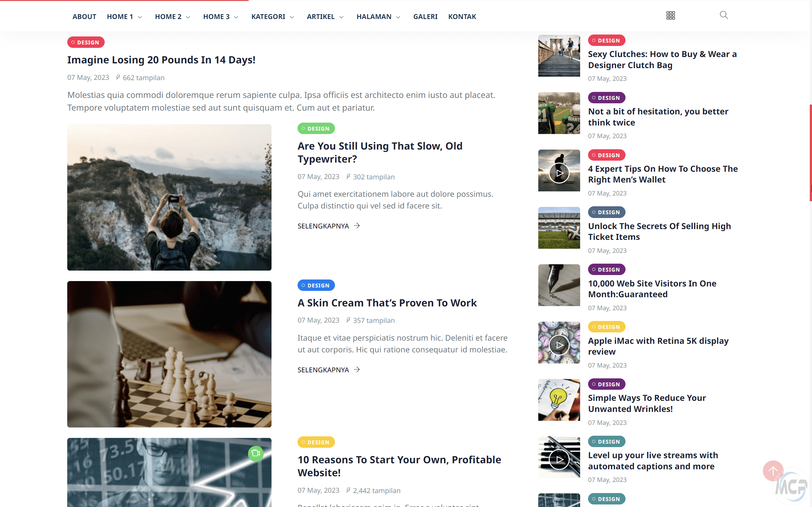
Task: Expand the HOME 1 dropdown menu
Action: pos(124,16)
